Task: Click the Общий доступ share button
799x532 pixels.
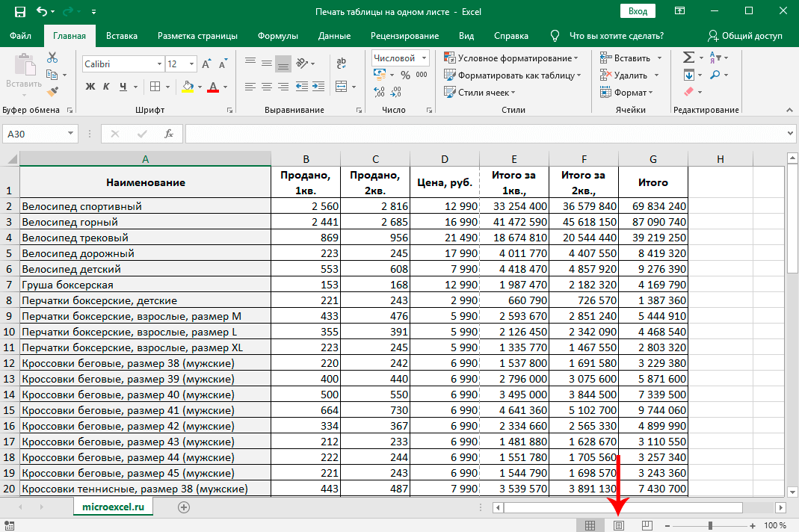Action: coord(745,36)
